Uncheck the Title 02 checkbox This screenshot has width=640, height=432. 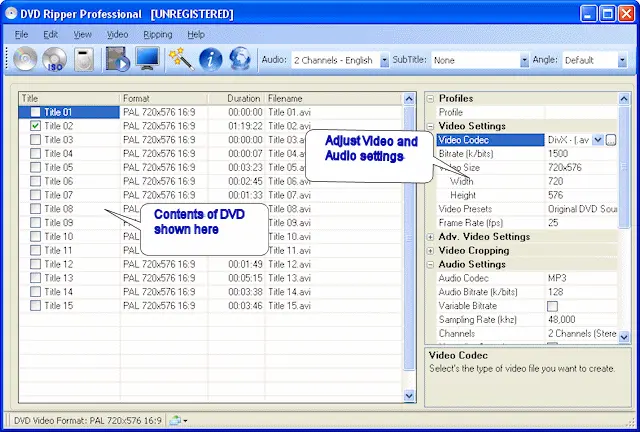[x=36, y=126]
